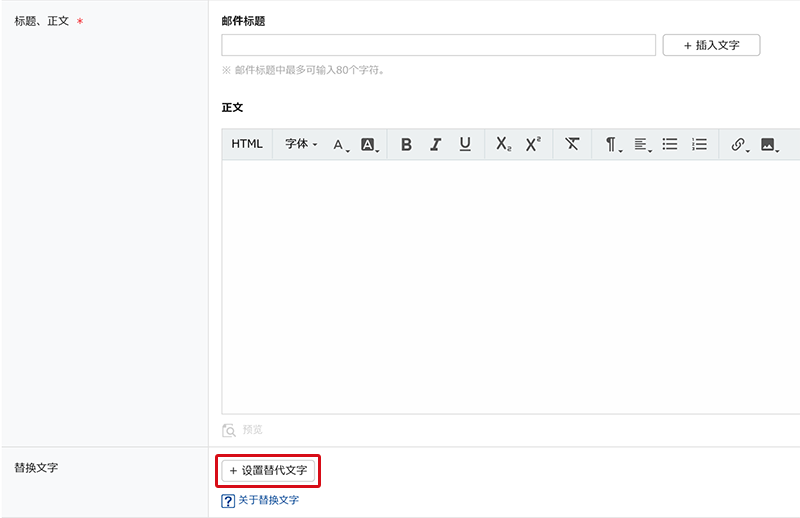
Task: Clear text formatting
Action: (x=572, y=144)
